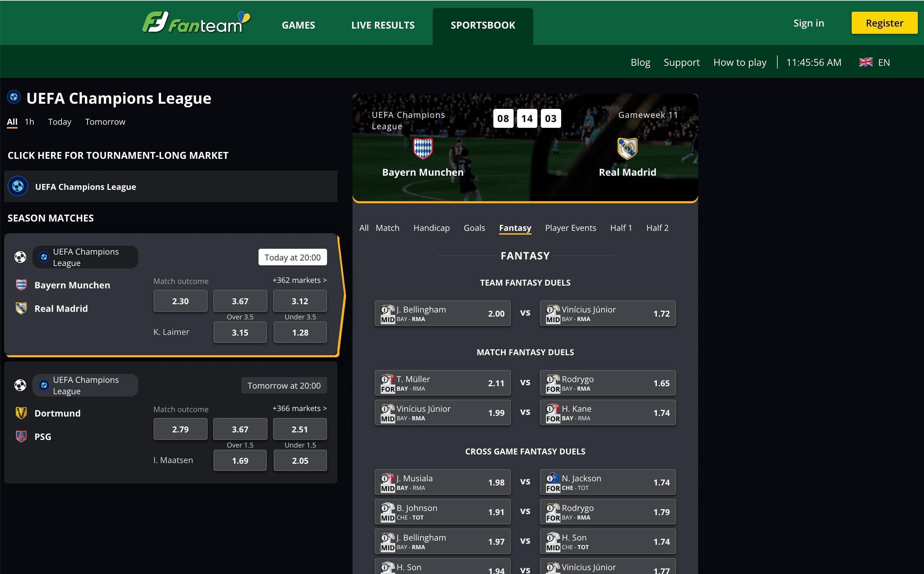
Task: Open the LIVE RESULTS menu
Action: [383, 25]
